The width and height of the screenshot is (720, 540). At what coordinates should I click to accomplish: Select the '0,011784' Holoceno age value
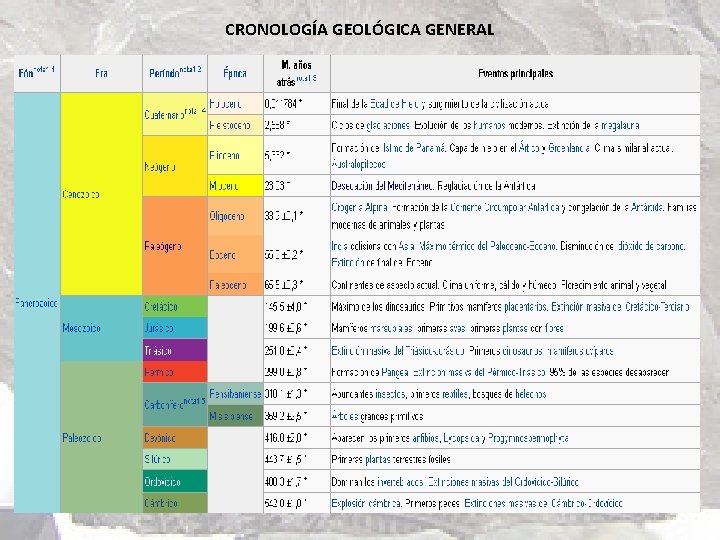coord(283,104)
